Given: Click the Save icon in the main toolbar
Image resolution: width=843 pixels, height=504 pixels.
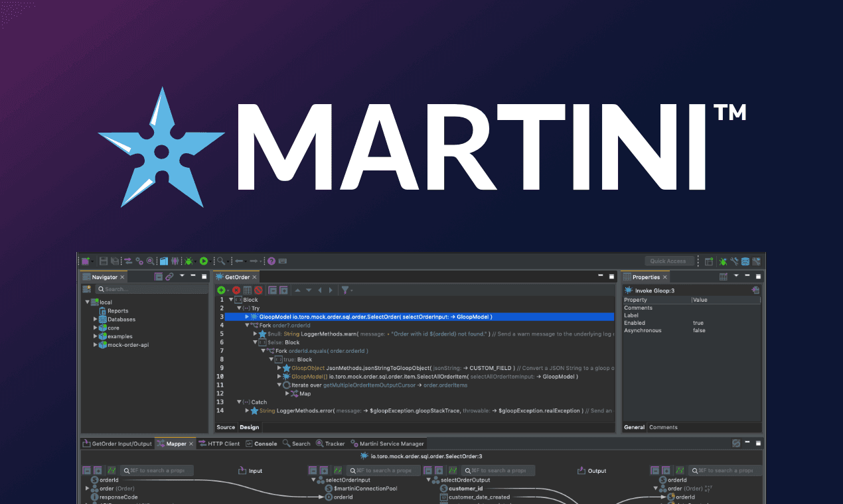Looking at the screenshot, I should click(x=104, y=261).
